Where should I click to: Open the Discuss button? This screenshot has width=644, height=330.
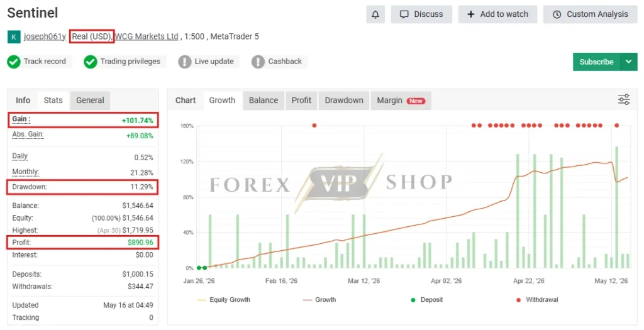421,14
